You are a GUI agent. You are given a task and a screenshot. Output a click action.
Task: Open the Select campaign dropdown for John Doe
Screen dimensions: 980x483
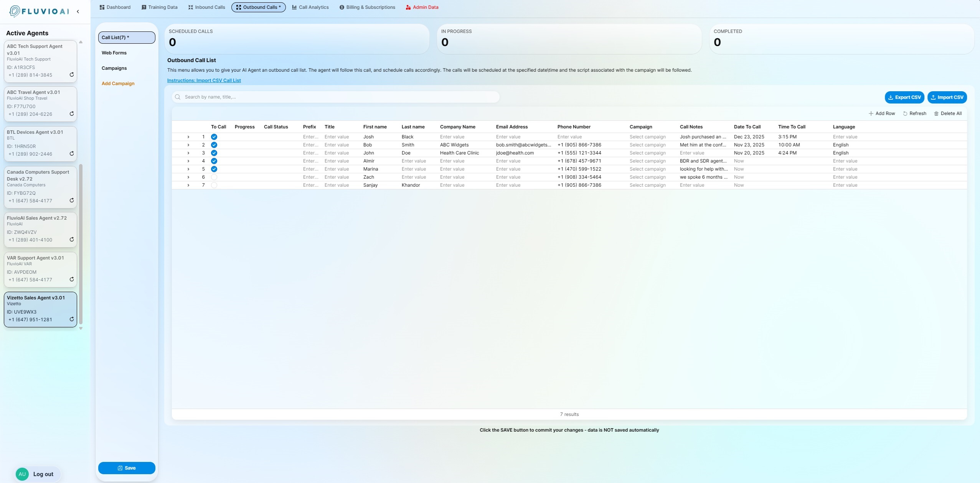coord(647,153)
